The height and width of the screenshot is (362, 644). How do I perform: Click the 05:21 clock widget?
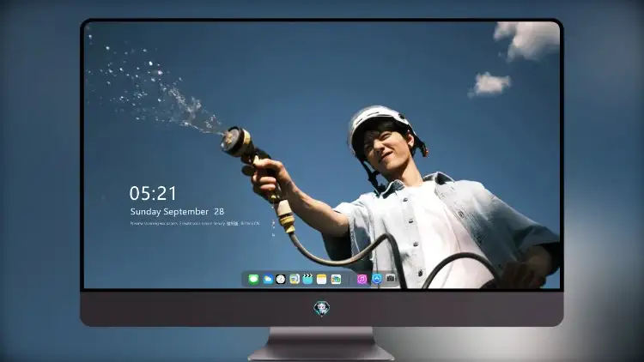153,193
